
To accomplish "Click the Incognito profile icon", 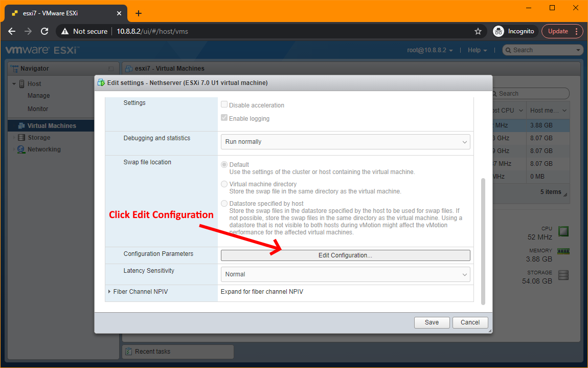I will click(499, 31).
